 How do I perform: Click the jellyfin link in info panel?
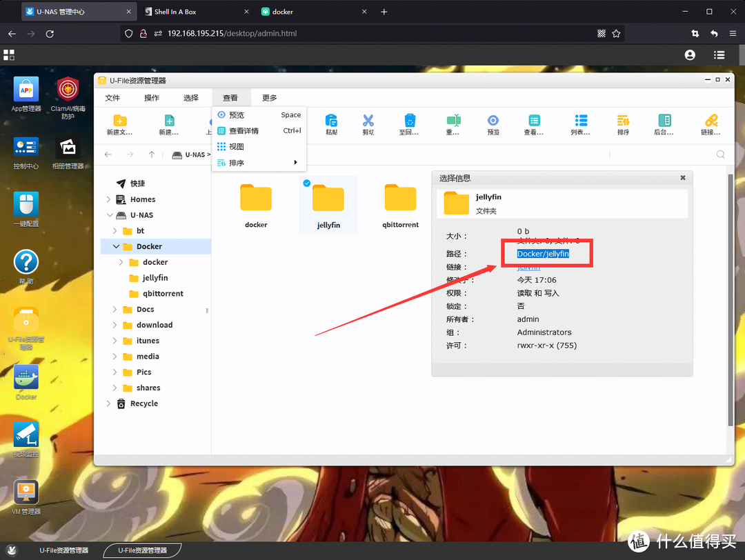coord(528,267)
